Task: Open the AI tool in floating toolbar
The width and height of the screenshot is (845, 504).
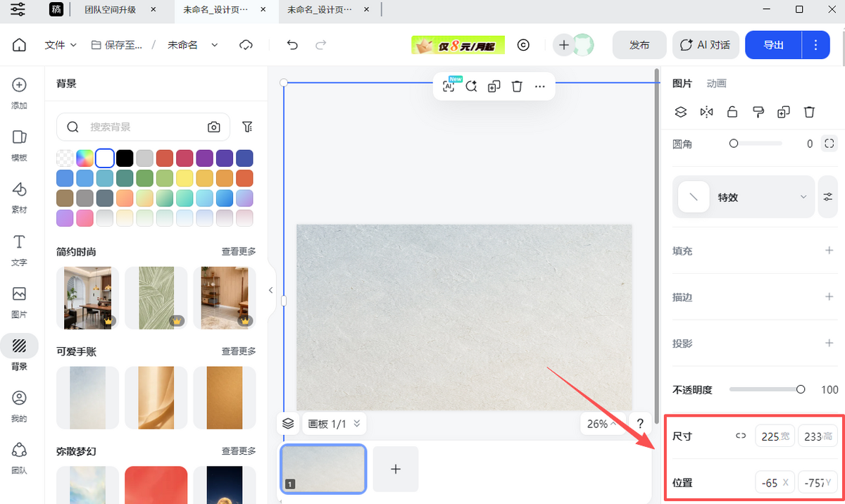Action: click(449, 86)
